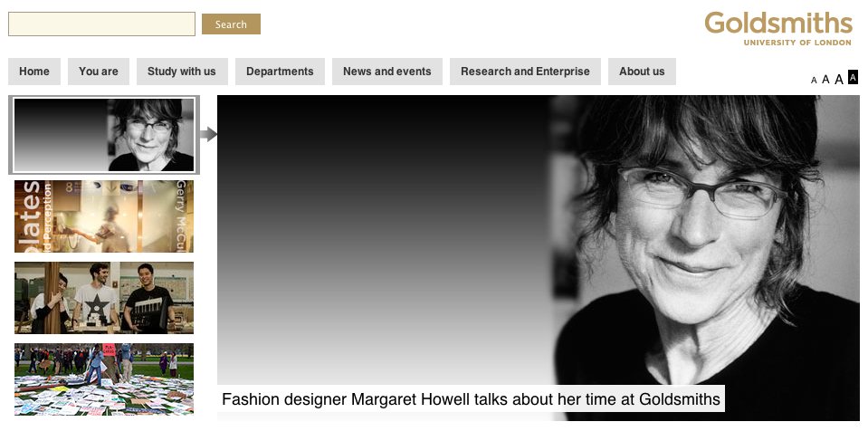Open the Goldsmiths University of London logo
Viewport: 868px width, 441px height.
pos(777,28)
